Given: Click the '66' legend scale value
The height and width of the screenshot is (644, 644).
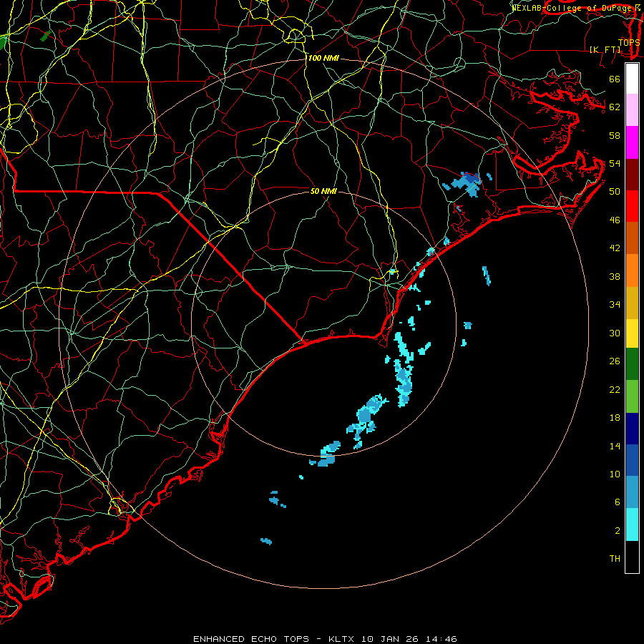Looking at the screenshot, I should 615,79.
